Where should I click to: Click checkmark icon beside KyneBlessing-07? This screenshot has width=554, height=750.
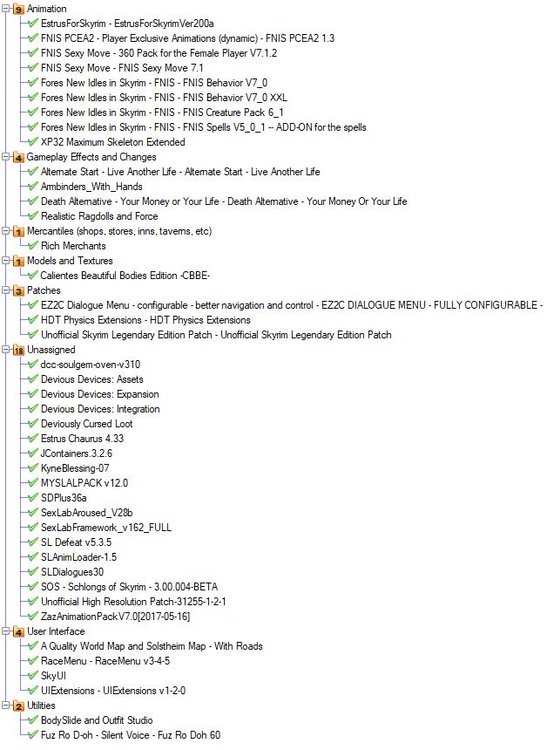tap(33, 468)
